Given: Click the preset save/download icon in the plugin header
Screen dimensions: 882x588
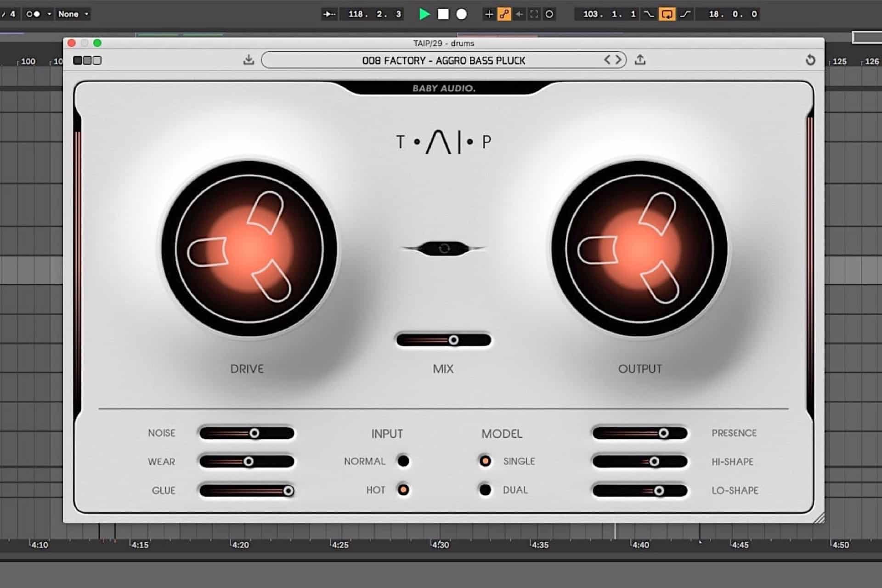Looking at the screenshot, I should pyautogui.click(x=248, y=60).
